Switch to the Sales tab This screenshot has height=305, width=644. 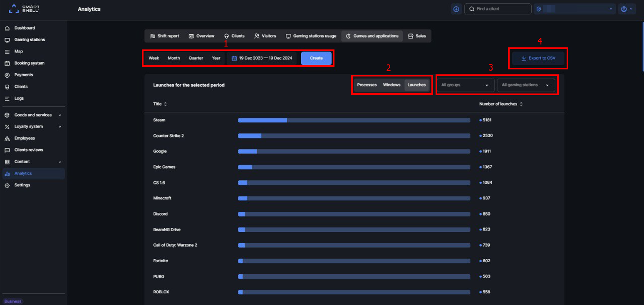[x=417, y=36]
